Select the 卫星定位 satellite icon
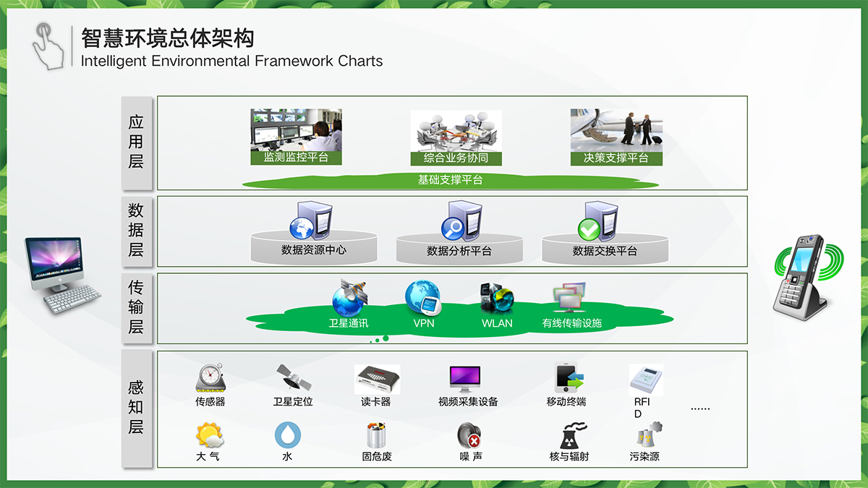 [x=293, y=379]
